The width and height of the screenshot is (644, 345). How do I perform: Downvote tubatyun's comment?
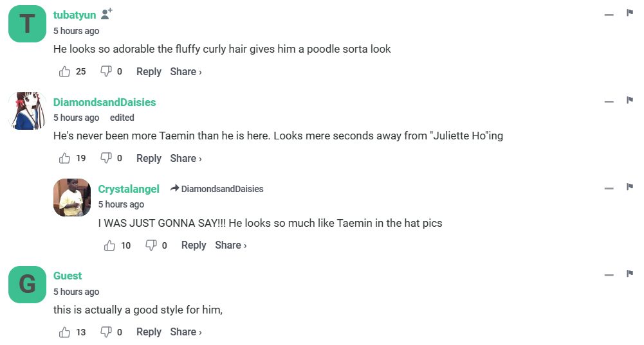[x=106, y=72]
